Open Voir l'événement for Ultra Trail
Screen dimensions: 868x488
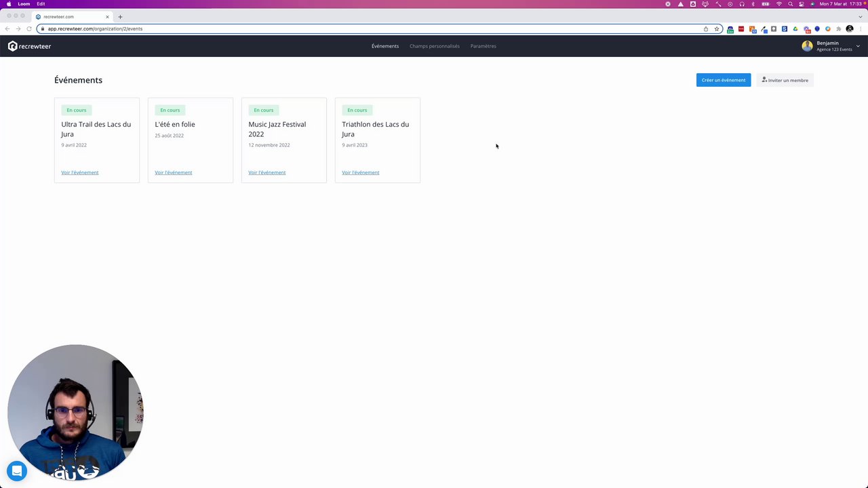tap(80, 172)
